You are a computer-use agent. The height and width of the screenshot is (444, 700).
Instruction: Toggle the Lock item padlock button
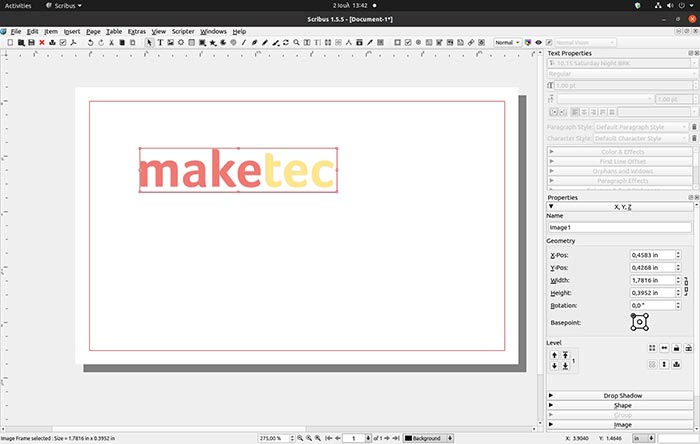(676, 348)
